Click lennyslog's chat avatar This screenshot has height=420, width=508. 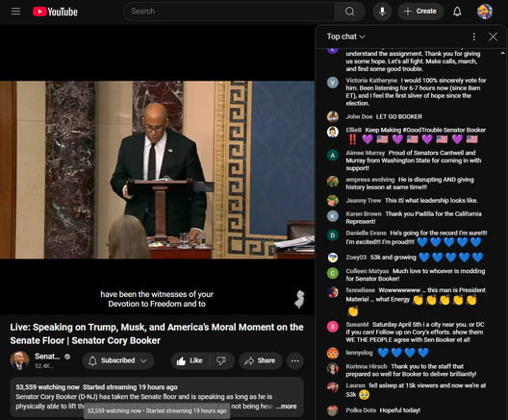[x=333, y=353]
